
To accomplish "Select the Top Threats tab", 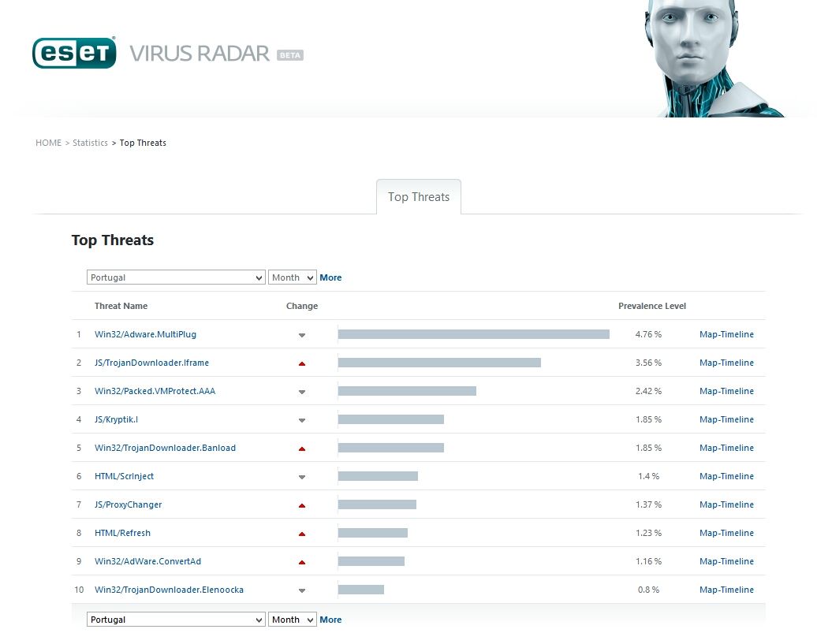I will [x=419, y=197].
